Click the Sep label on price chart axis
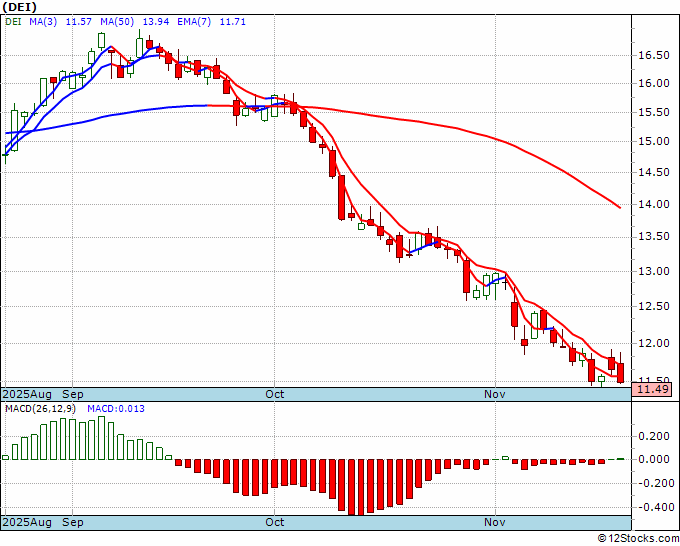The height and width of the screenshot is (546, 680). (x=73, y=394)
